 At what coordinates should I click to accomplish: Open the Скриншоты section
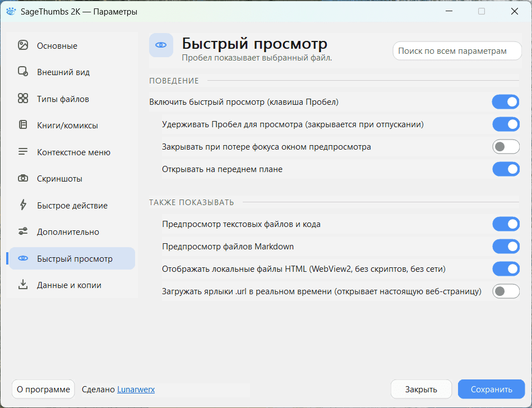[x=72, y=178]
